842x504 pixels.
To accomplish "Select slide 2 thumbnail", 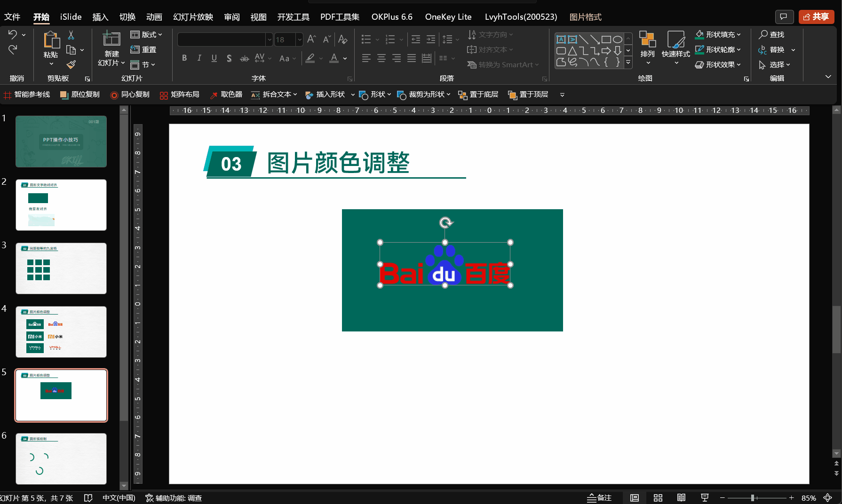I will click(61, 205).
